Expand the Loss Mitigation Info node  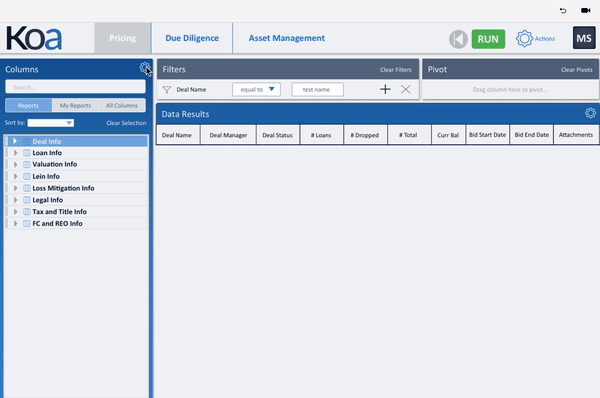point(16,188)
